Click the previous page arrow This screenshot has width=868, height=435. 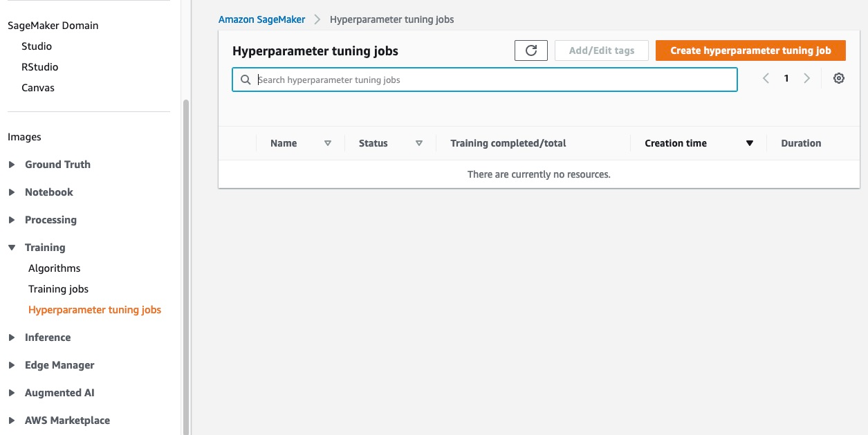[766, 78]
